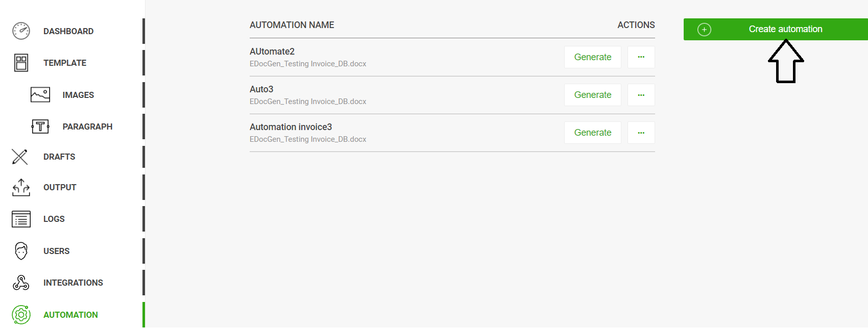
Task: Select the Dashboard clock icon
Action: pyautogui.click(x=20, y=31)
